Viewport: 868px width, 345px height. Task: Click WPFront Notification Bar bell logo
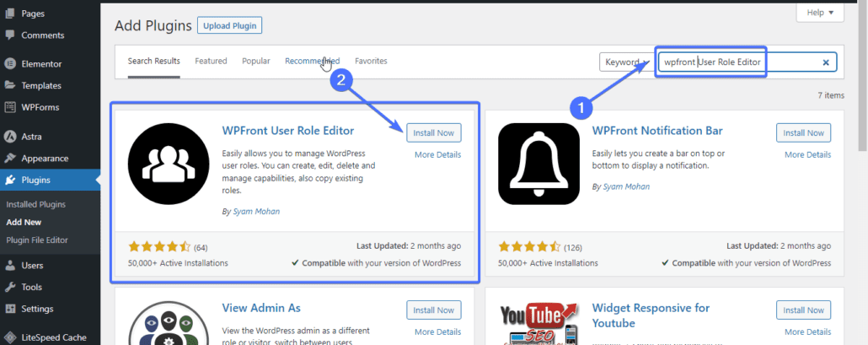click(x=538, y=164)
